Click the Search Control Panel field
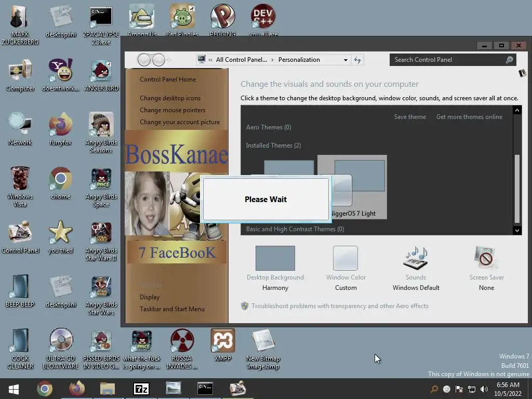This screenshot has width=532, height=399. tap(453, 60)
